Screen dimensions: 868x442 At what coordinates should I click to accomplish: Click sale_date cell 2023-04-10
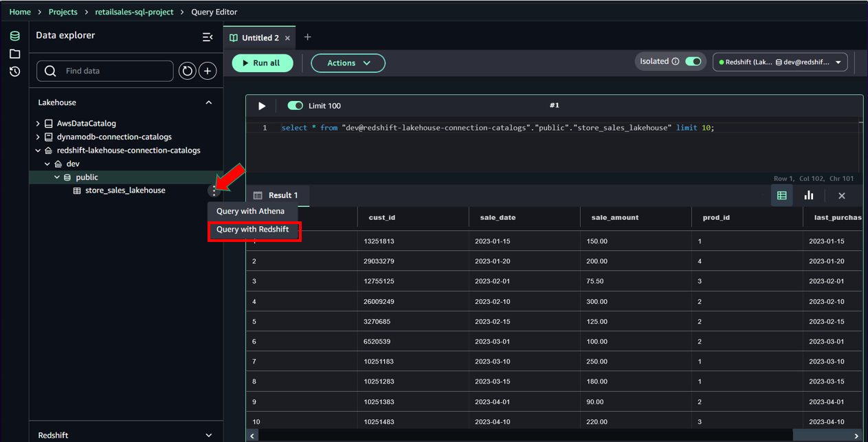click(525, 422)
